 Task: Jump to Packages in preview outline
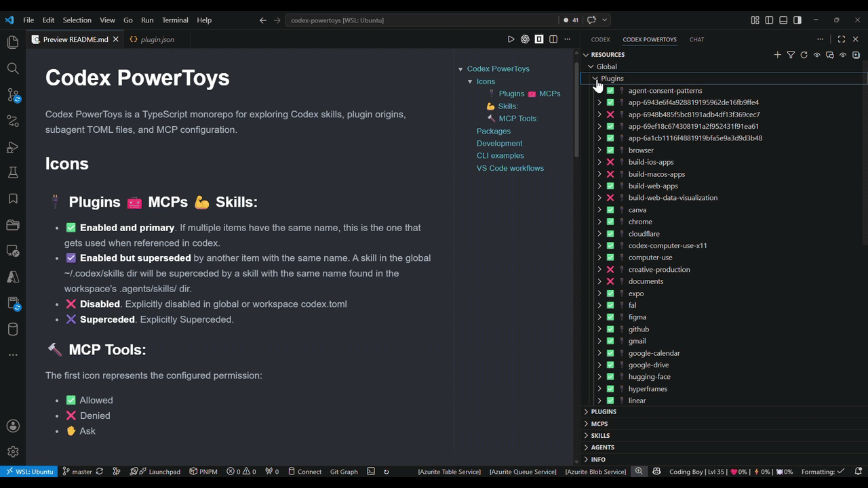click(x=494, y=131)
